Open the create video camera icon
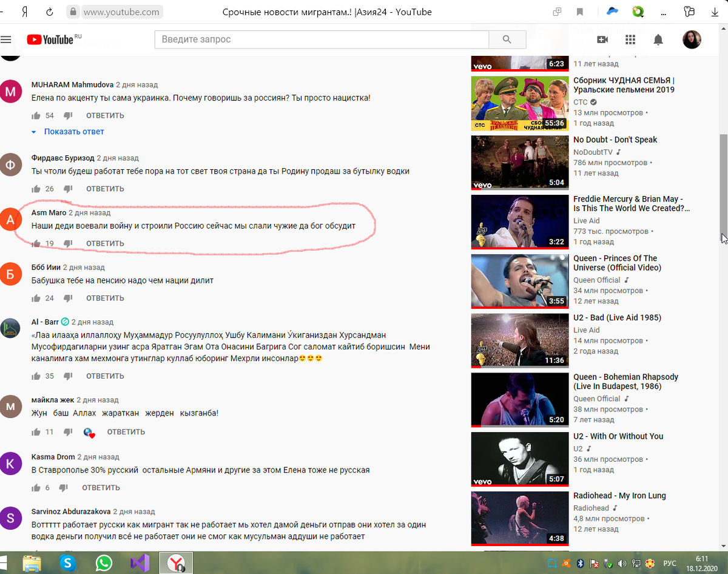 coord(602,39)
